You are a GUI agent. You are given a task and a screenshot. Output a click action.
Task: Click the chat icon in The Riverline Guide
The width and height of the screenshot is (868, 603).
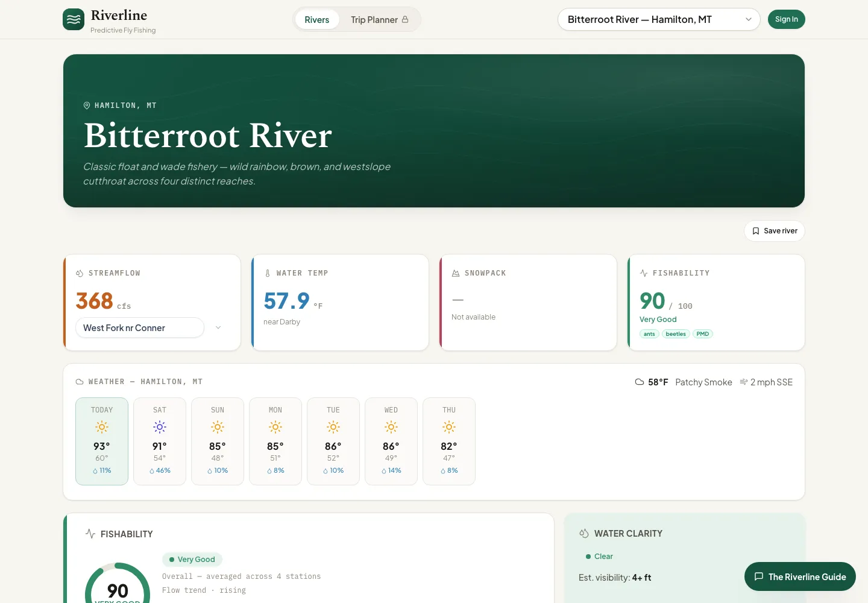759,576
